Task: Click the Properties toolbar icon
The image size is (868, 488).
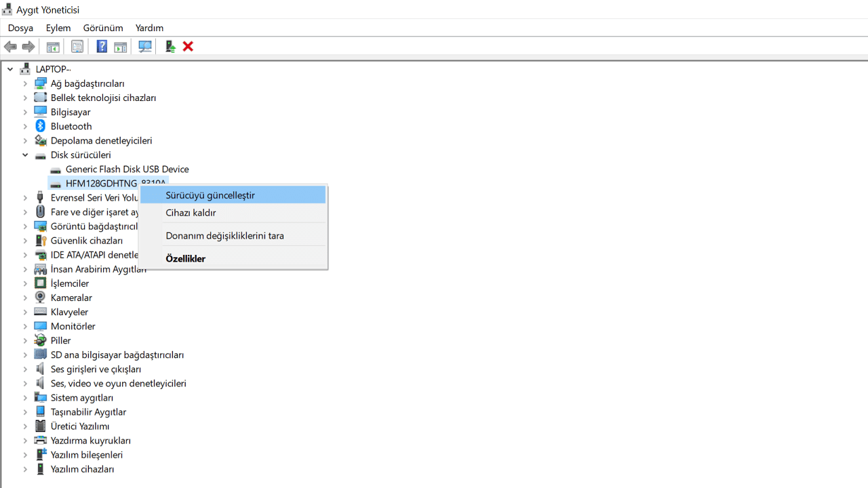Action: coord(77,47)
